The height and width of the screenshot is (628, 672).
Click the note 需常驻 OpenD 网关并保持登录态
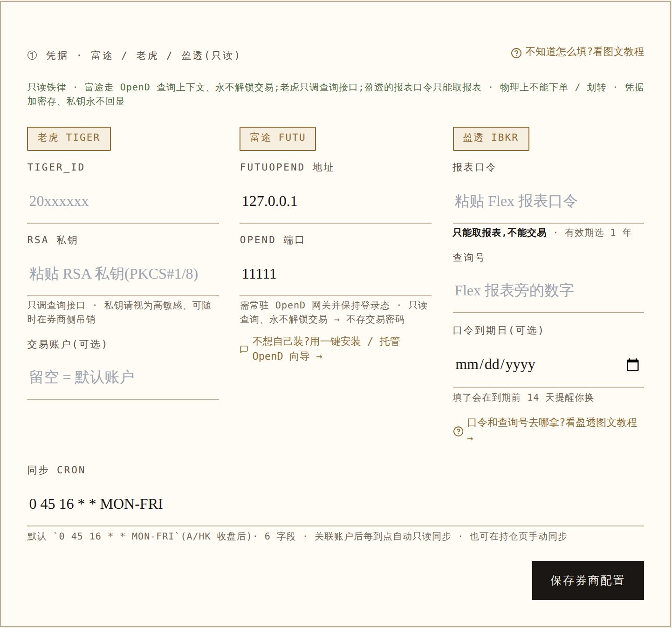pos(334,312)
